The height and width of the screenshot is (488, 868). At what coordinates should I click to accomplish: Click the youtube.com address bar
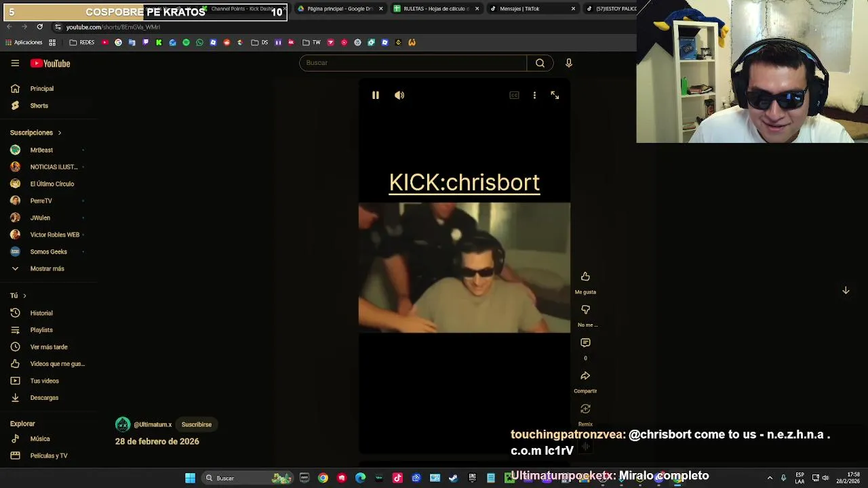(113, 27)
